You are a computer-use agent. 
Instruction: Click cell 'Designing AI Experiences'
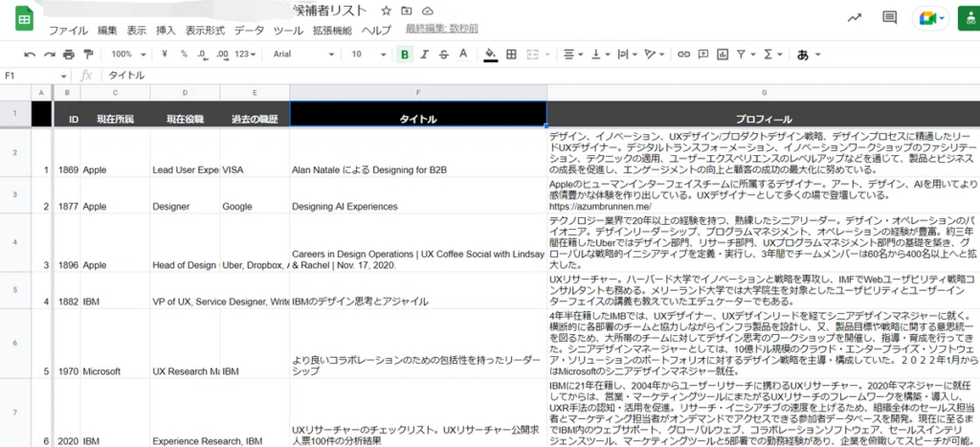(418, 195)
